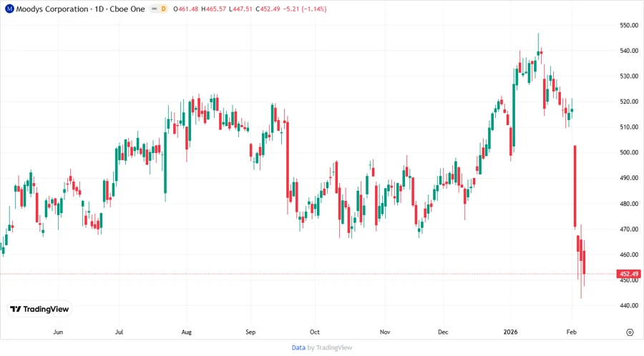Open the TradingView logo badge

[39, 309]
